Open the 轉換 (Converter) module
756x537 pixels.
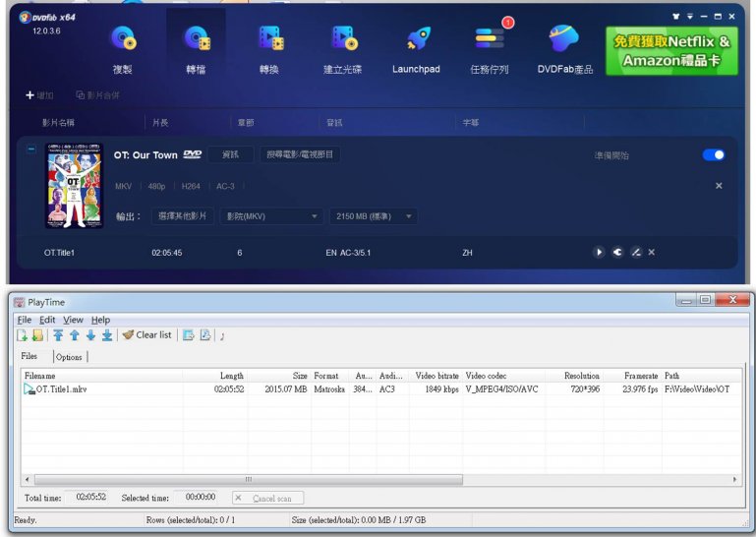[x=269, y=49]
